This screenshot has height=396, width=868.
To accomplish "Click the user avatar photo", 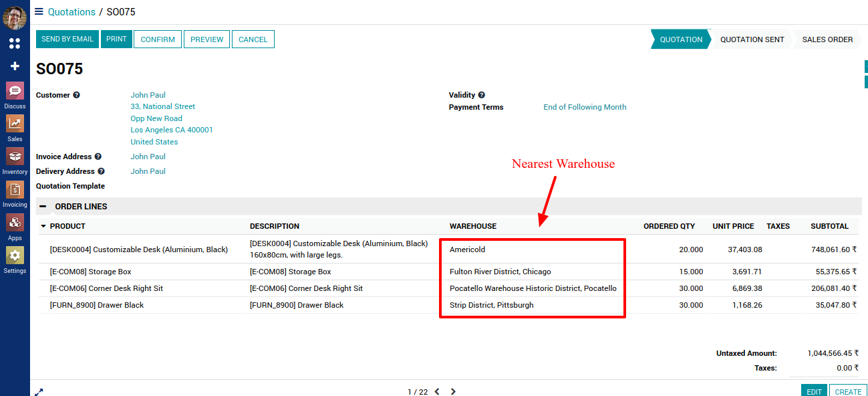I will coord(15,17).
